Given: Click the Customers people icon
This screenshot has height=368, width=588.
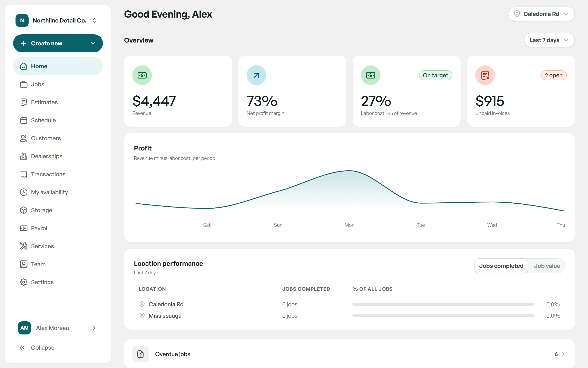Looking at the screenshot, I should pyautogui.click(x=23, y=138).
